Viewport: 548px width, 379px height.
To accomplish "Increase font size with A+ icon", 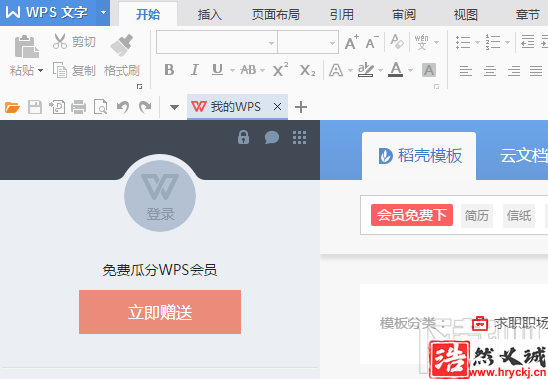I will coord(352,42).
